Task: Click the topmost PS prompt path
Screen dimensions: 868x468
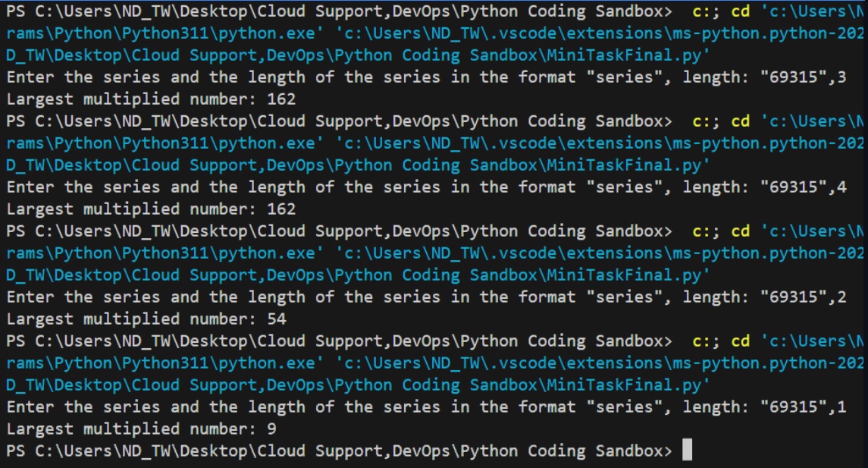Action: click(x=339, y=11)
